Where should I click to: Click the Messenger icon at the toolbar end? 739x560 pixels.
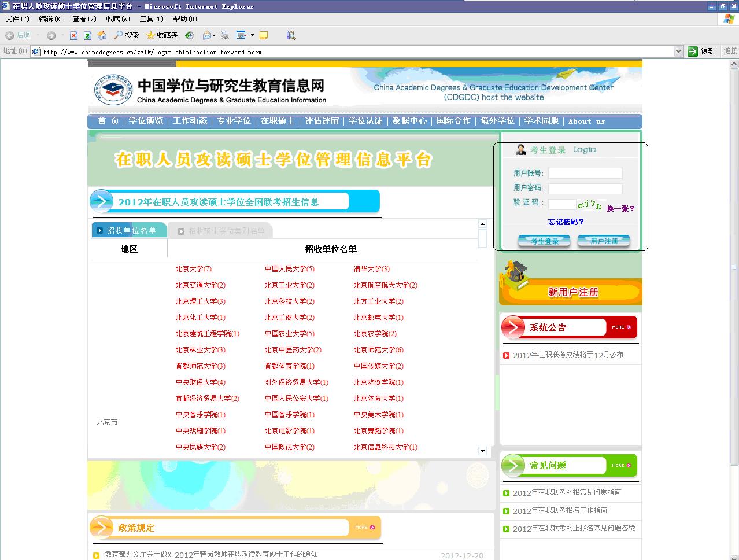(x=291, y=35)
